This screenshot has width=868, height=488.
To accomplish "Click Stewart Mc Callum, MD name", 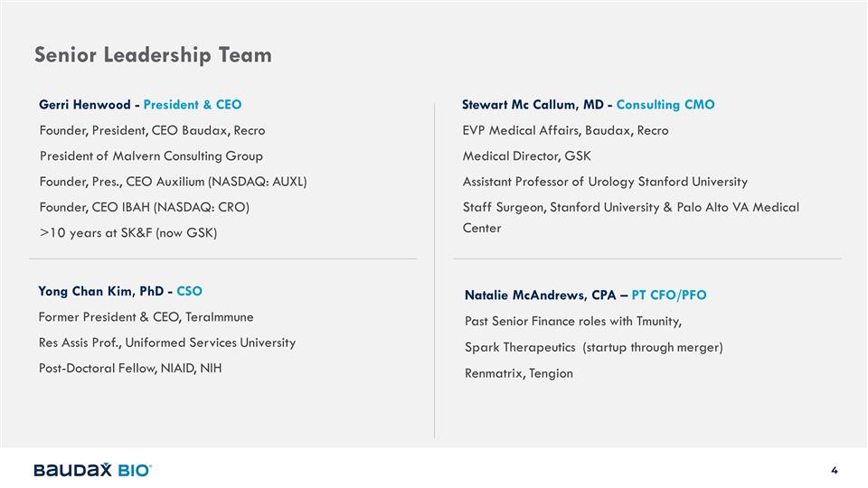I will point(533,105).
